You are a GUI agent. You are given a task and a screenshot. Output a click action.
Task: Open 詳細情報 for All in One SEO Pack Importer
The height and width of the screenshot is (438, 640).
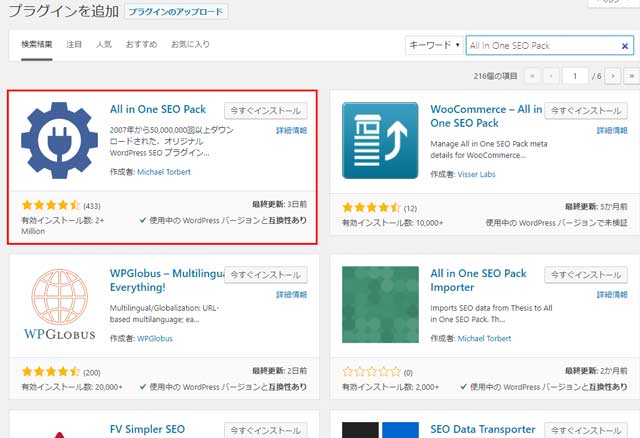[612, 295]
